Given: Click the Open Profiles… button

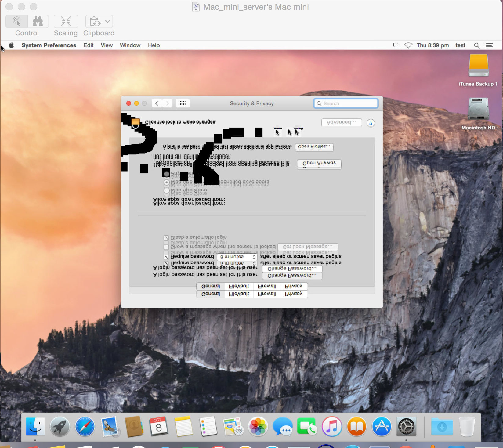Looking at the screenshot, I should pos(314,147).
